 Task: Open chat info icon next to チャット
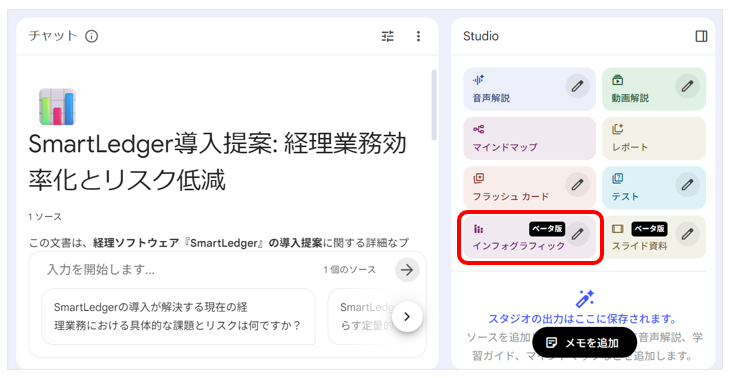91,36
